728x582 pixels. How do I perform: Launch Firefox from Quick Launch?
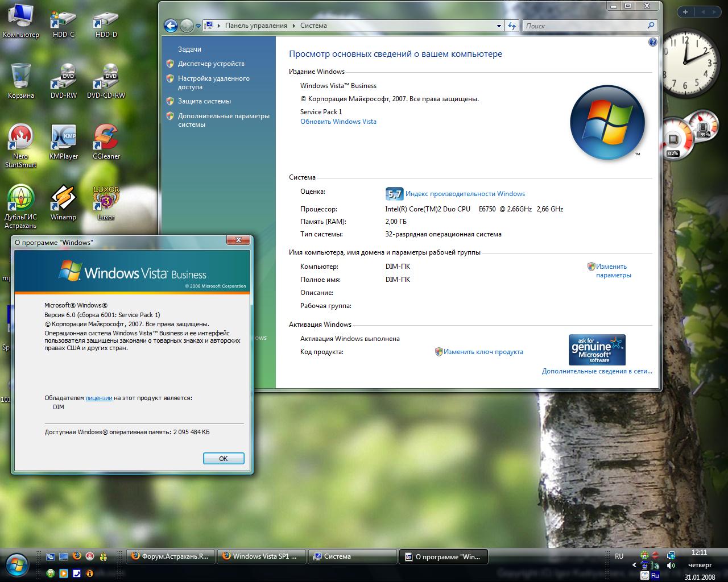(x=77, y=556)
